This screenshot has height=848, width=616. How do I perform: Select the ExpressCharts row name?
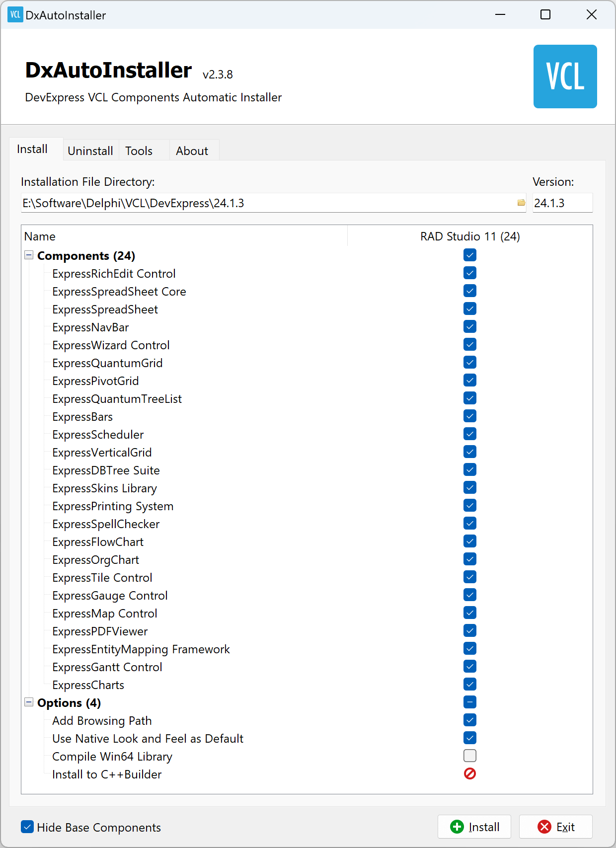point(88,685)
